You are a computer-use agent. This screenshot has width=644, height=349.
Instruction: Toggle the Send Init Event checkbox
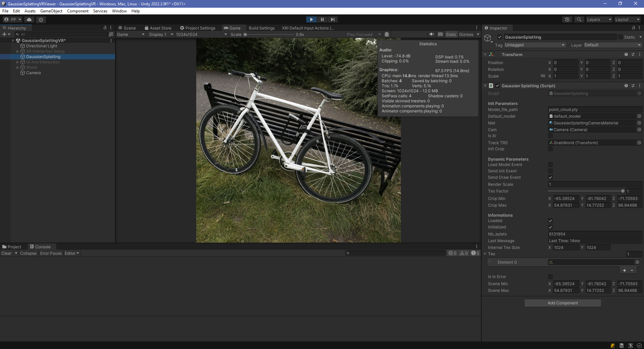coord(550,171)
